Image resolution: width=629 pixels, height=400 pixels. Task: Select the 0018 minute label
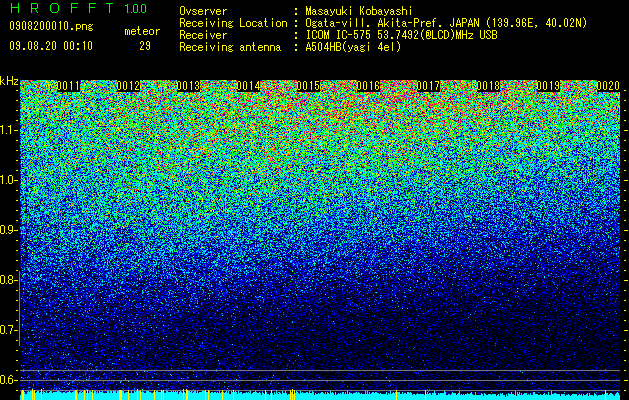[x=489, y=86]
